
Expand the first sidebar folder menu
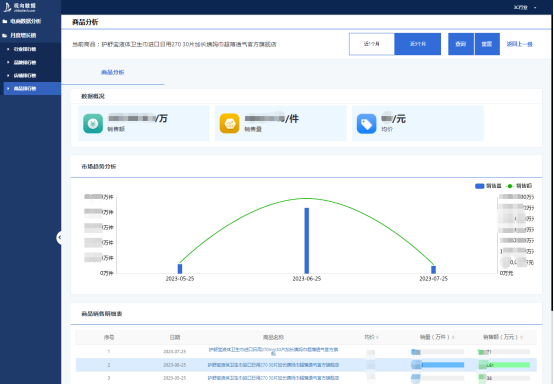click(22, 21)
